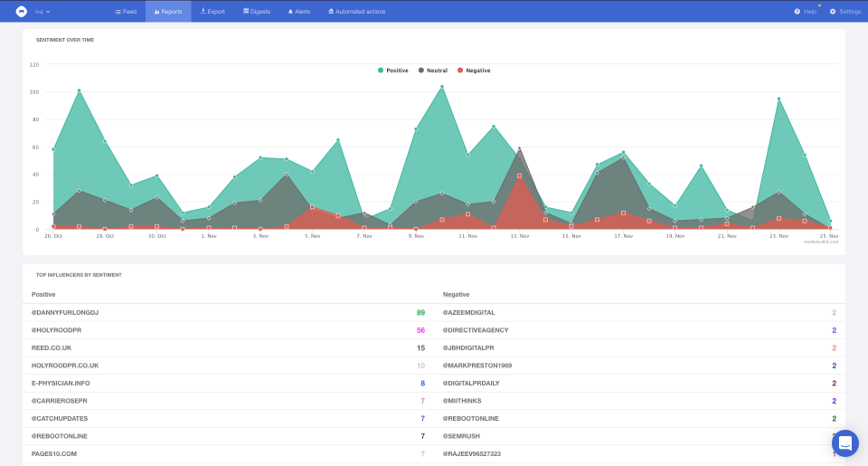Image resolution: width=868 pixels, height=466 pixels.
Task: Open the Feed page
Action: pyautogui.click(x=126, y=12)
